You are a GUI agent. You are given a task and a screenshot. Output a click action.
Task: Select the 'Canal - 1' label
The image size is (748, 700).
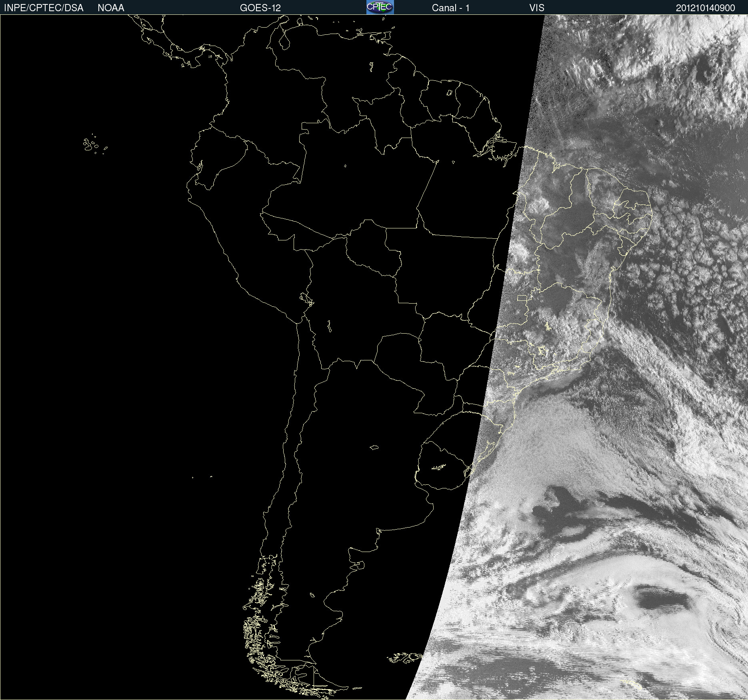point(451,8)
